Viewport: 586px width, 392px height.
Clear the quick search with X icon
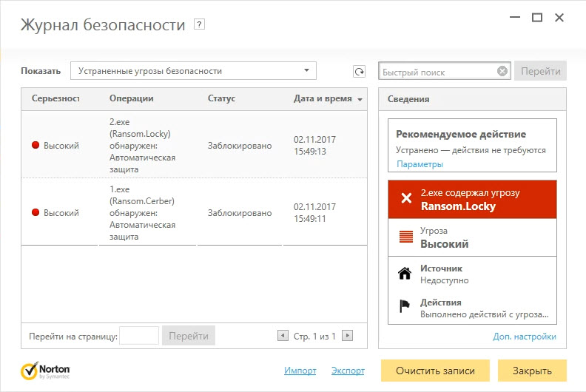pos(502,72)
